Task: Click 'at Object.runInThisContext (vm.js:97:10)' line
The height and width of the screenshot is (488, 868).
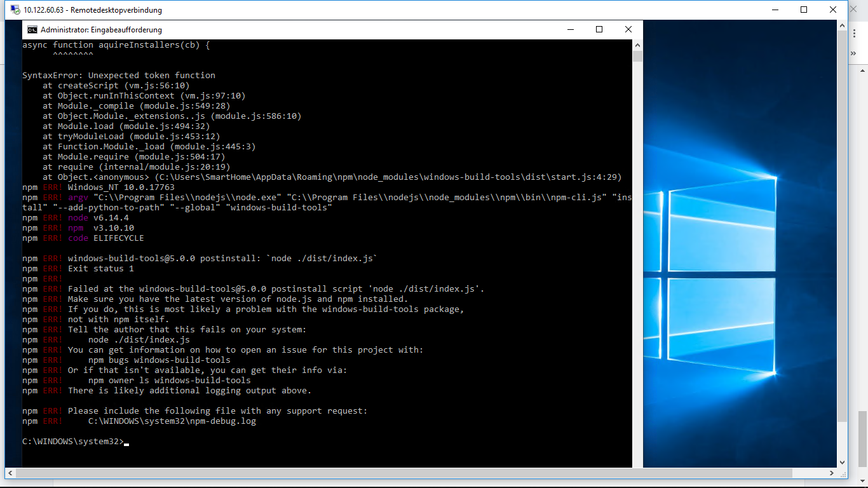Action: [144, 96]
